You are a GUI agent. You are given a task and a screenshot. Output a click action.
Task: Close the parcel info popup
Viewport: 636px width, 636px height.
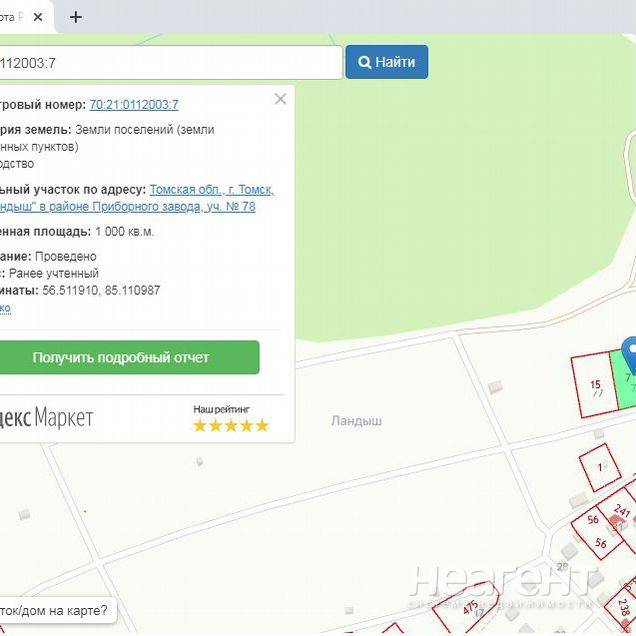coord(280,99)
